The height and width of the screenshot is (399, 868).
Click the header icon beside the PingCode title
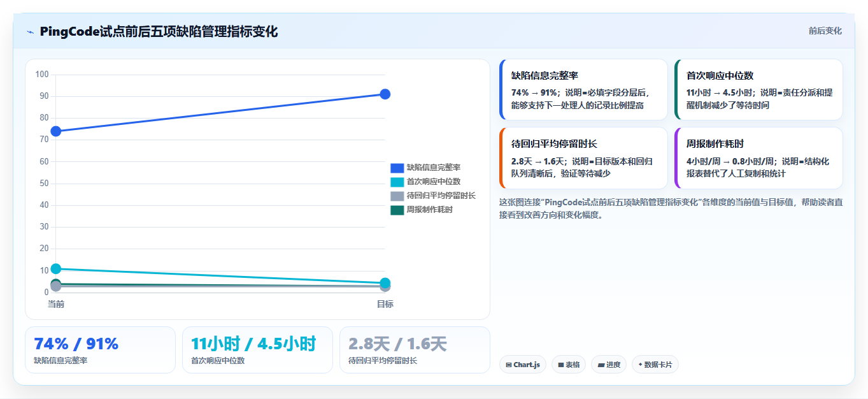click(x=30, y=32)
